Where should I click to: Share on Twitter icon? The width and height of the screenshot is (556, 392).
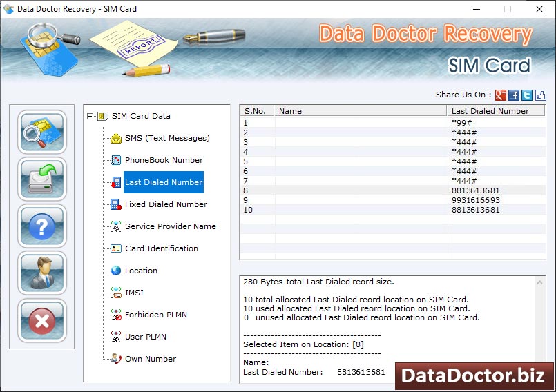(x=527, y=95)
